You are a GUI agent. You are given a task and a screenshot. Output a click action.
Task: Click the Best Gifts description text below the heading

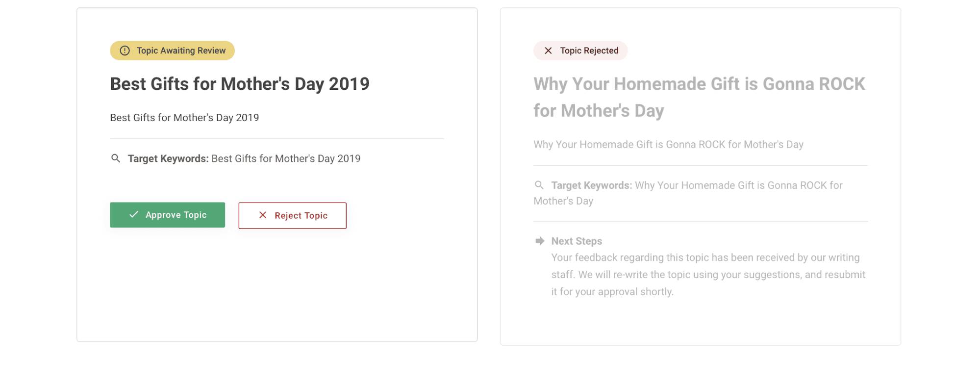tap(184, 118)
